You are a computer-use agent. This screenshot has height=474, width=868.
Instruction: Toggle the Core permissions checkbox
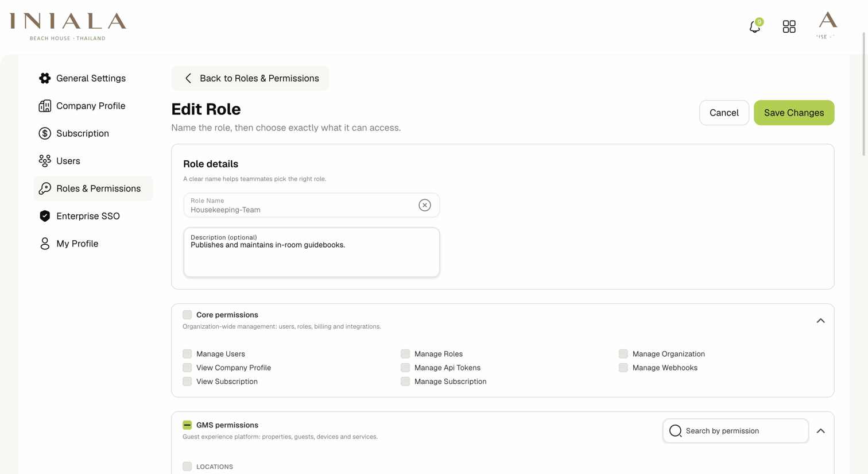[187, 315]
